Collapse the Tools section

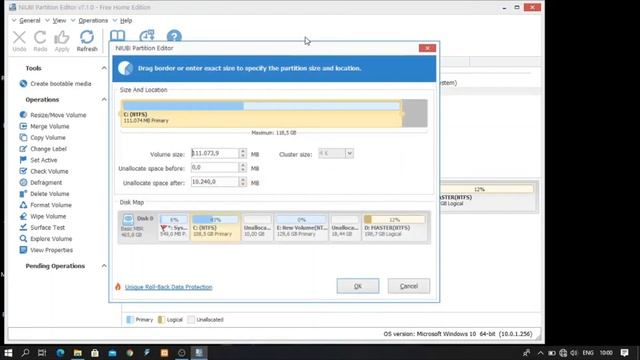[104, 68]
